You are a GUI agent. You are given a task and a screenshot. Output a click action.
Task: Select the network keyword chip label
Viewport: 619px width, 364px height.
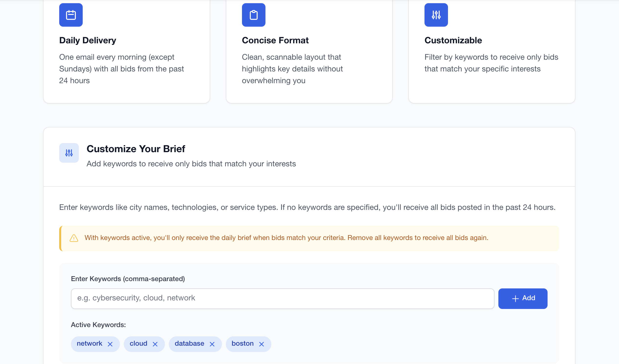click(89, 343)
